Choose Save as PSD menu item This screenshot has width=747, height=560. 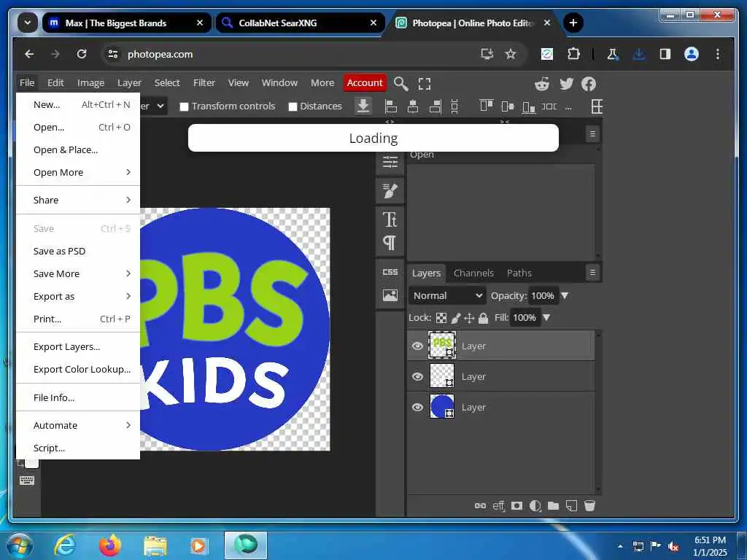(x=78, y=251)
